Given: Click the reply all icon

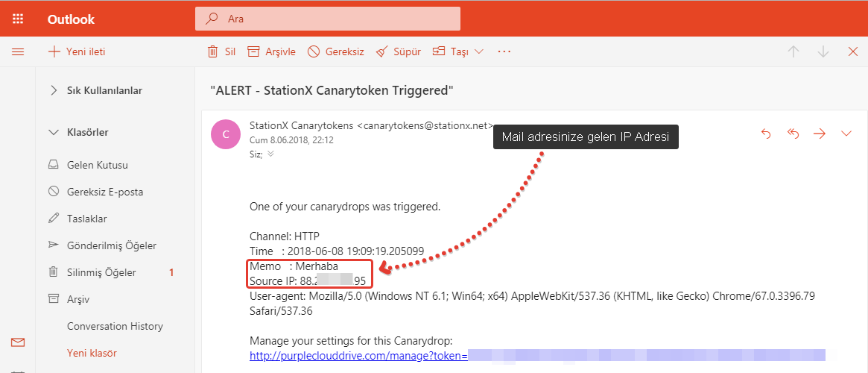Looking at the screenshot, I should 793,134.
